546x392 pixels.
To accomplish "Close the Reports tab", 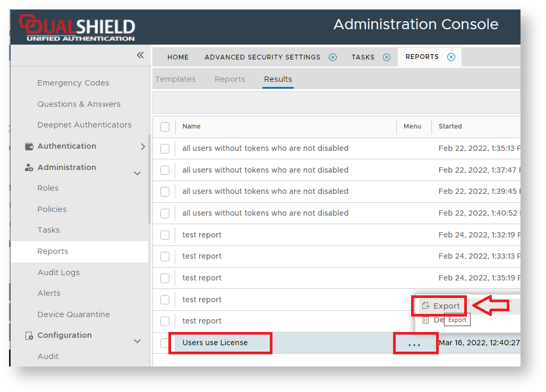I will point(451,57).
